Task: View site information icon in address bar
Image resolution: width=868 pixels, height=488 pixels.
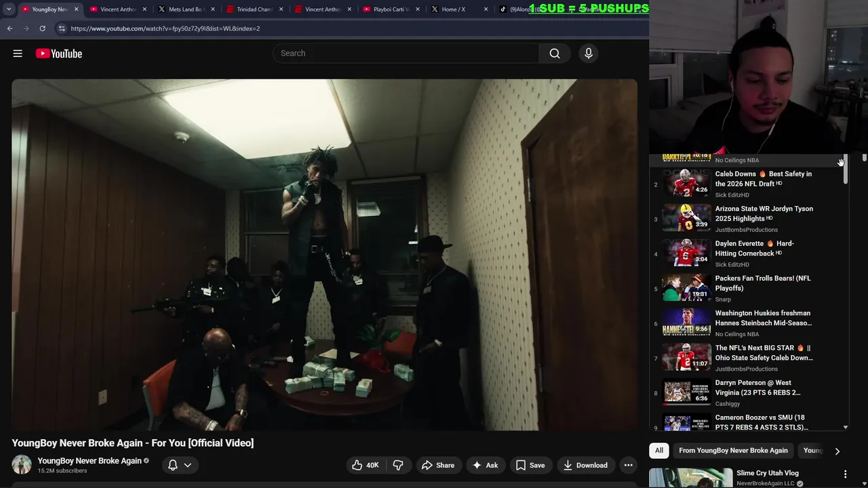Action: pos(61,28)
